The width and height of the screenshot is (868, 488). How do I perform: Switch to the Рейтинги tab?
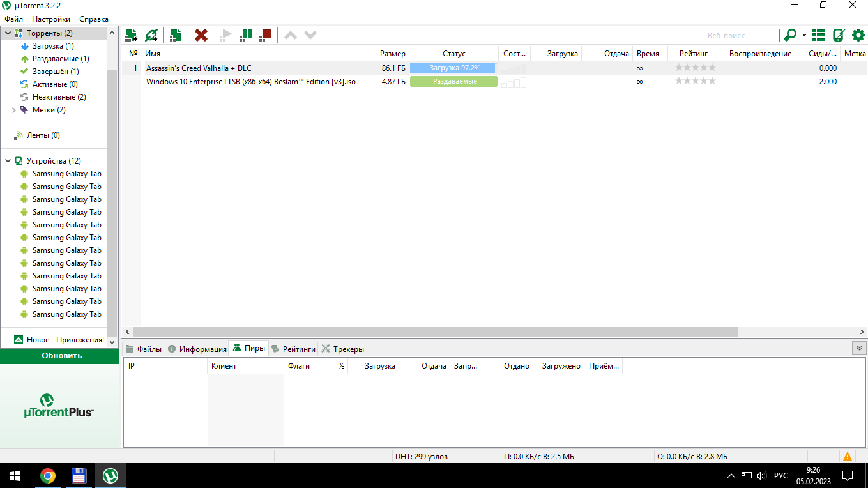293,349
